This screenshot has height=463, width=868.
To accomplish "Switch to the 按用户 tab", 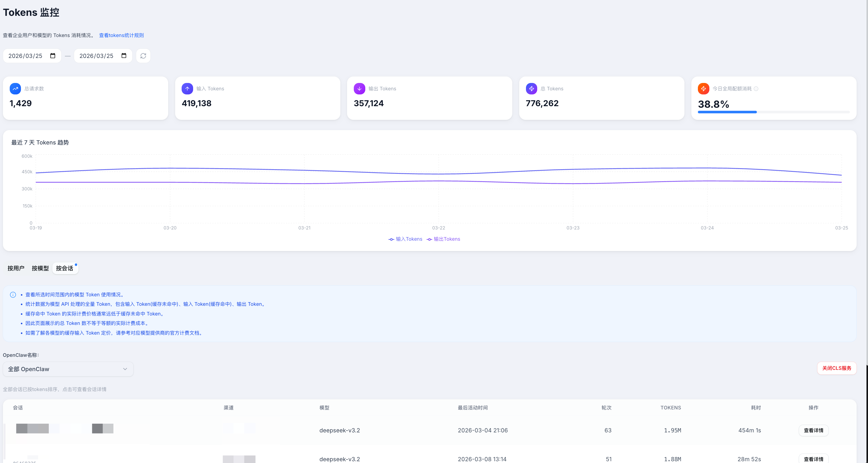I will tap(16, 268).
